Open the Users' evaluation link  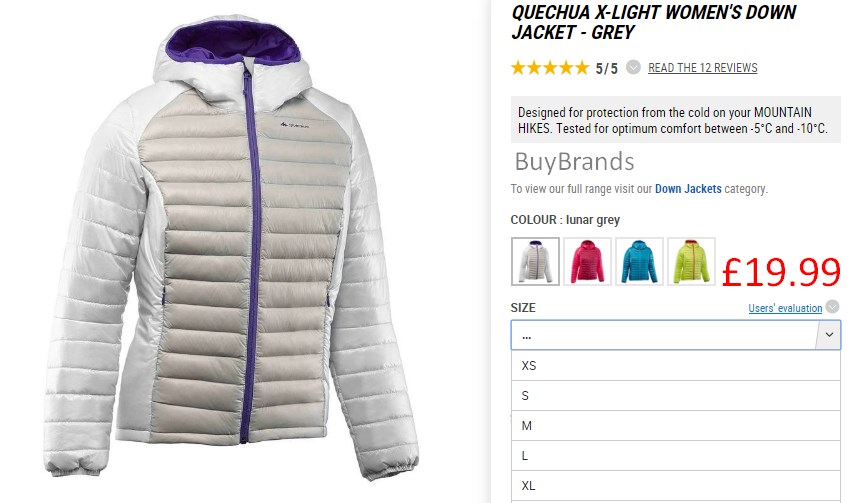coord(785,308)
